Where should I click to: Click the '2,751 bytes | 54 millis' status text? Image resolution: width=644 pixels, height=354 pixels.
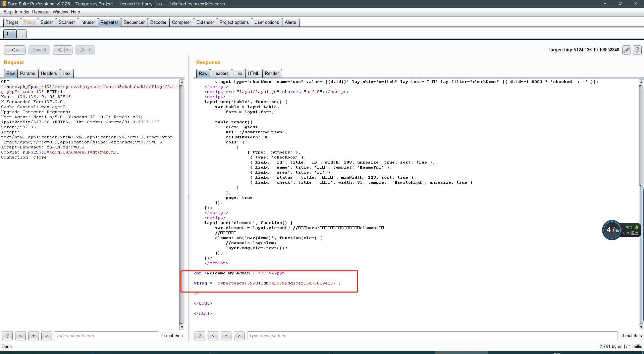(x=621, y=346)
